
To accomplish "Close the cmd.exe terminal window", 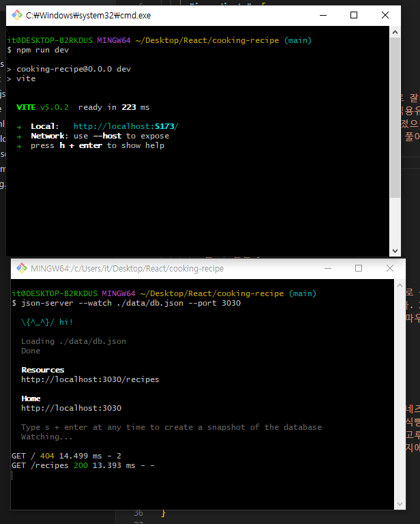I will point(385,16).
